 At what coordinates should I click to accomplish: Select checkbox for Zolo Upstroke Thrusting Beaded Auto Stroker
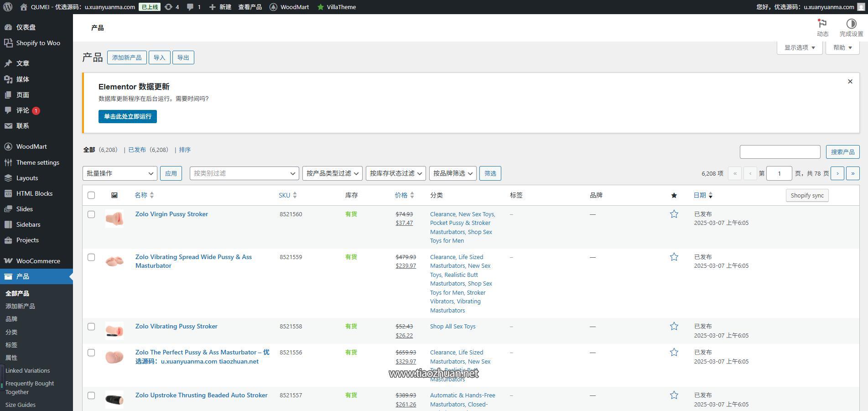(x=91, y=395)
